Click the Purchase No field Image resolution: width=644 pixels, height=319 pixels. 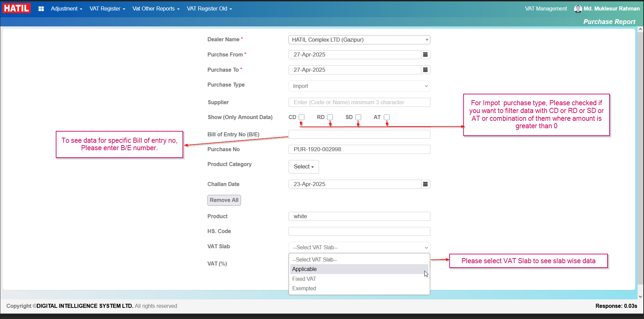pos(359,149)
